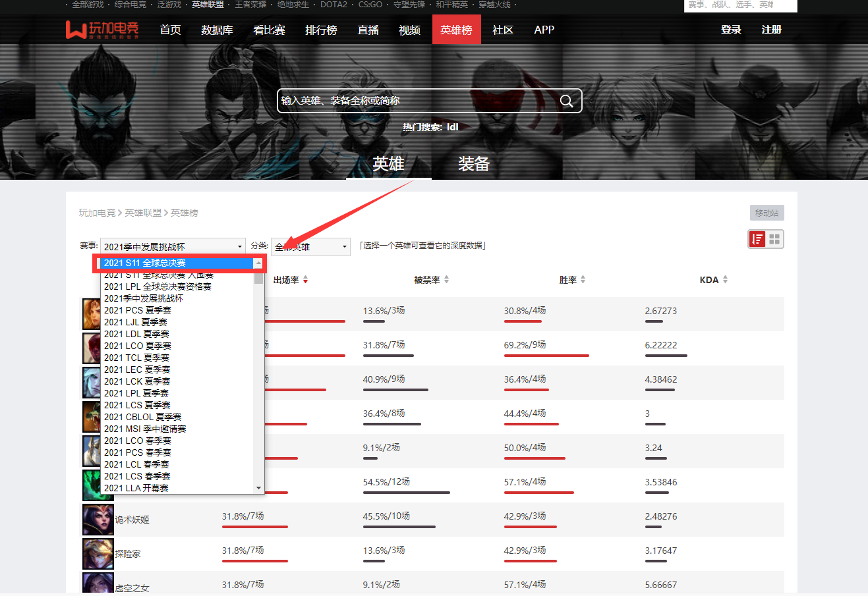Click top-right site search box
The image size is (868, 596).
pyautogui.click(x=740, y=5)
